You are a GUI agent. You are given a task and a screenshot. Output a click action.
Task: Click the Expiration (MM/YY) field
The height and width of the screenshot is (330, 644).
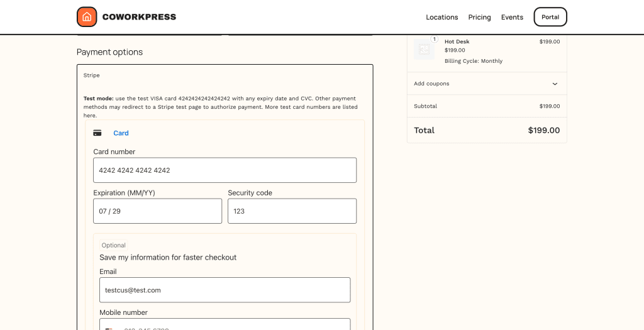(x=158, y=211)
